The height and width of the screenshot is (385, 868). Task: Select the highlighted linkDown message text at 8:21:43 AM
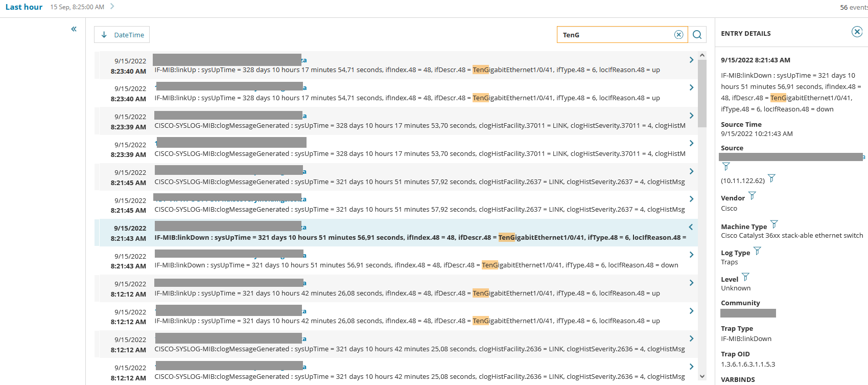pos(420,237)
